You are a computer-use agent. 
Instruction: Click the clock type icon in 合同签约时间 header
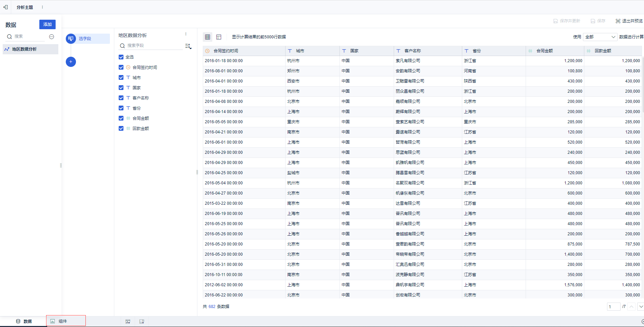(207, 51)
